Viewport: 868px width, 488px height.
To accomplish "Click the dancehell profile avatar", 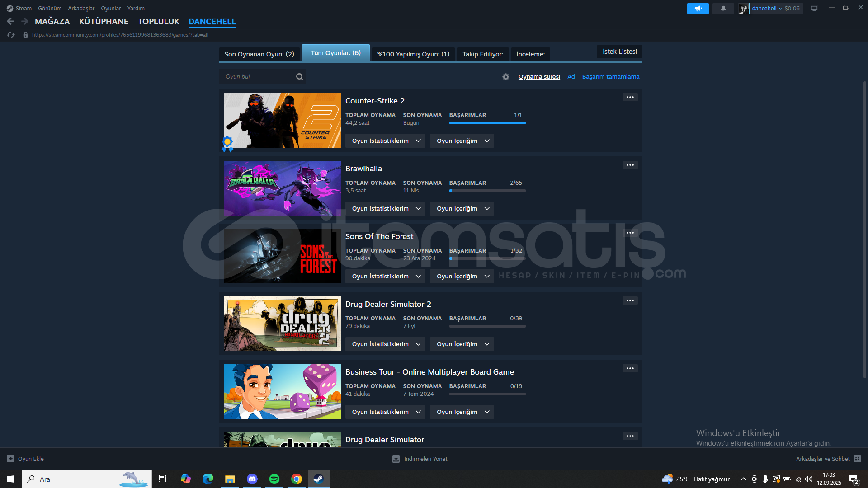I will tap(744, 9).
